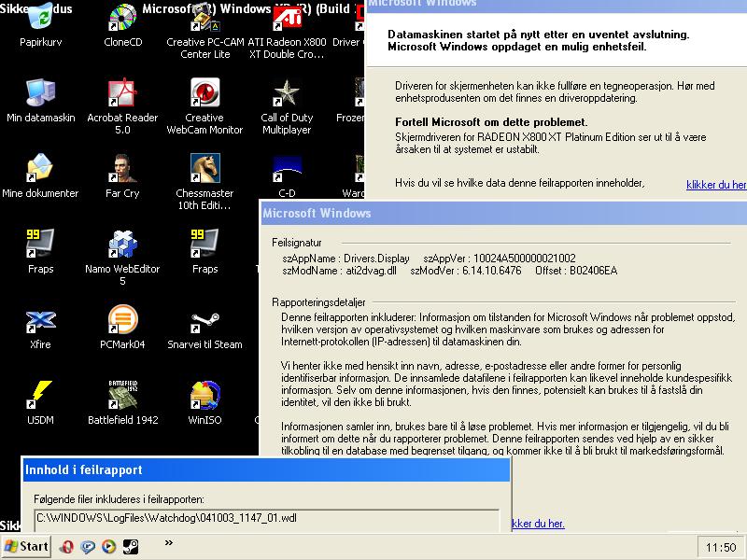747x560 pixels.
Task: Click the partly hidden 'kker du her.' link
Action: [x=539, y=524]
